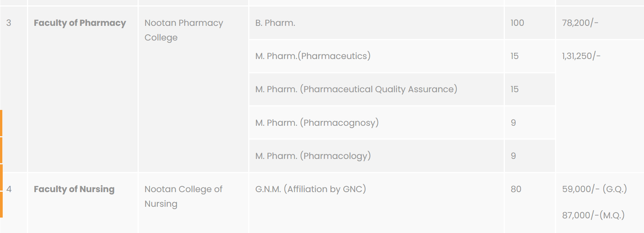Click the Faculty of Nursing heading
Image resolution: width=644 pixels, height=233 pixels.
pos(74,189)
